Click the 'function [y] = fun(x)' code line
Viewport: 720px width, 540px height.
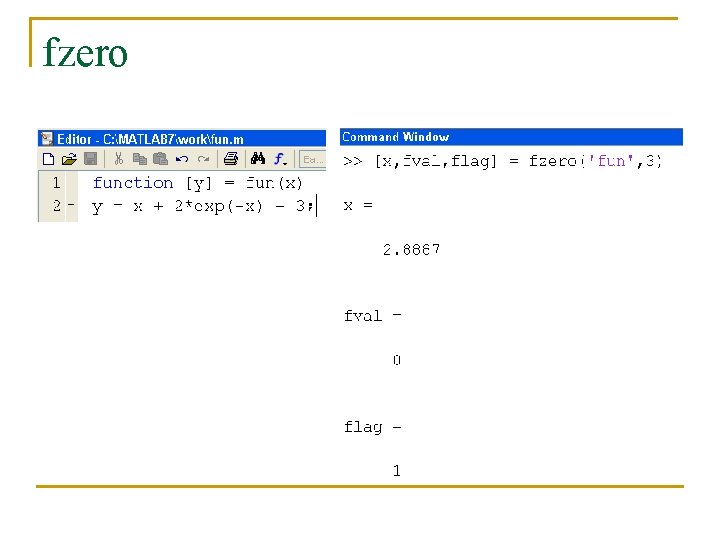(x=197, y=183)
